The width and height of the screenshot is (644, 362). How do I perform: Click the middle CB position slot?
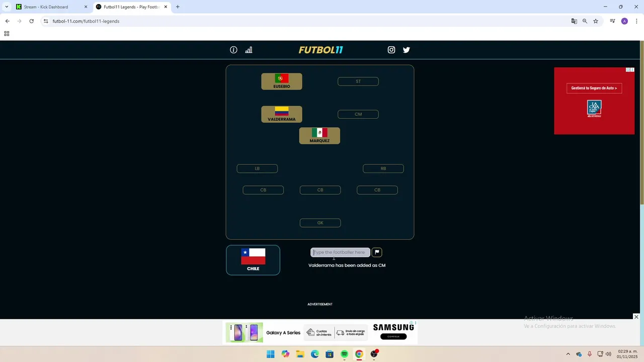pyautogui.click(x=320, y=190)
